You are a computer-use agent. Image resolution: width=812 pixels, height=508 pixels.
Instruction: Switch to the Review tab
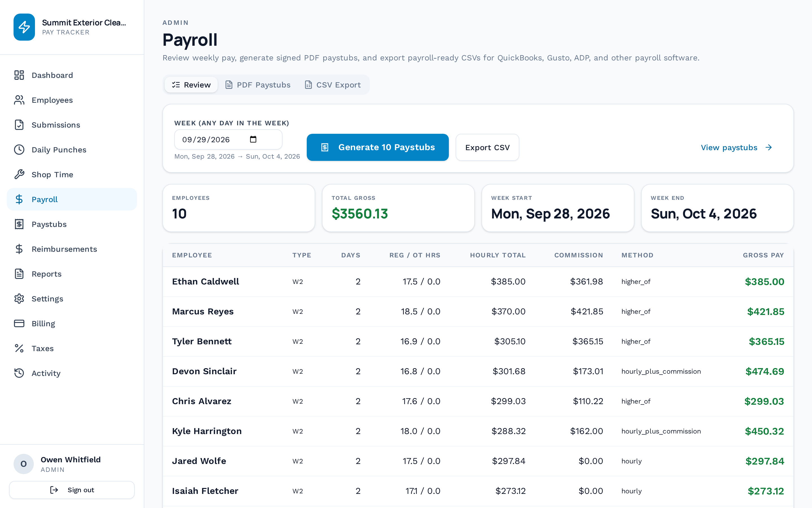(191, 85)
